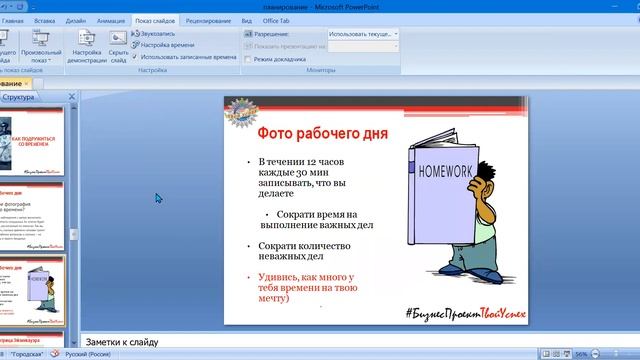
Task: Open the Главная ribbon tab
Action: point(12,21)
